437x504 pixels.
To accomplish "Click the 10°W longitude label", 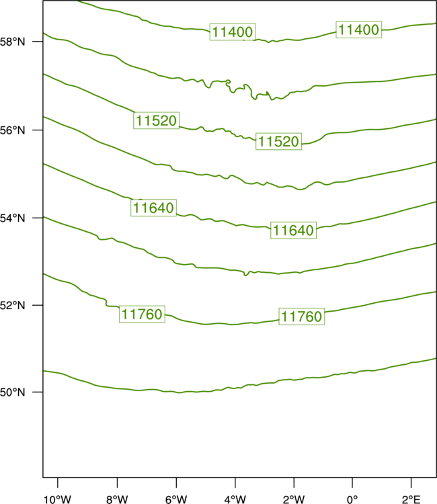I will pyautogui.click(x=58, y=499).
